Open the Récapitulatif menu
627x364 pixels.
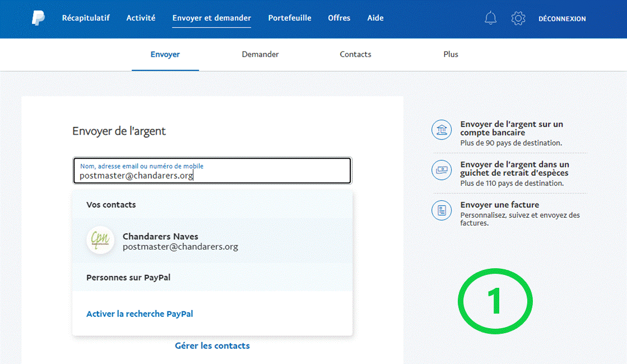86,18
